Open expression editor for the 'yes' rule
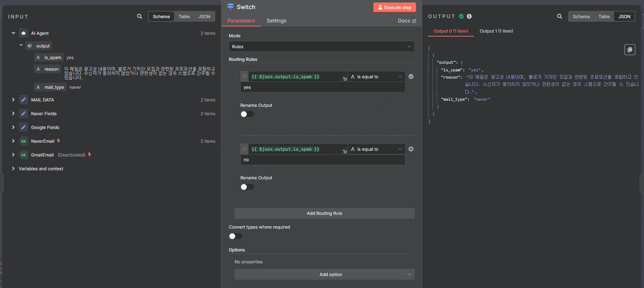This screenshot has height=288, width=644. (x=345, y=79)
